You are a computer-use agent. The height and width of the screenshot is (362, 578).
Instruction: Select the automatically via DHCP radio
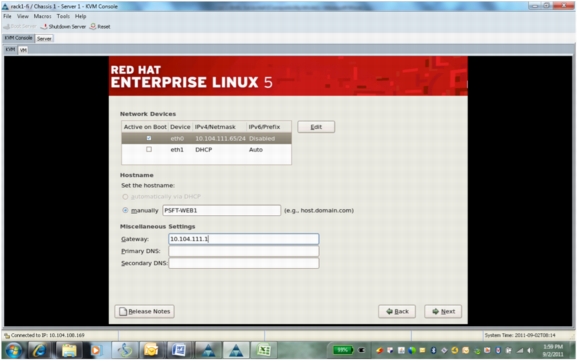pyautogui.click(x=125, y=197)
